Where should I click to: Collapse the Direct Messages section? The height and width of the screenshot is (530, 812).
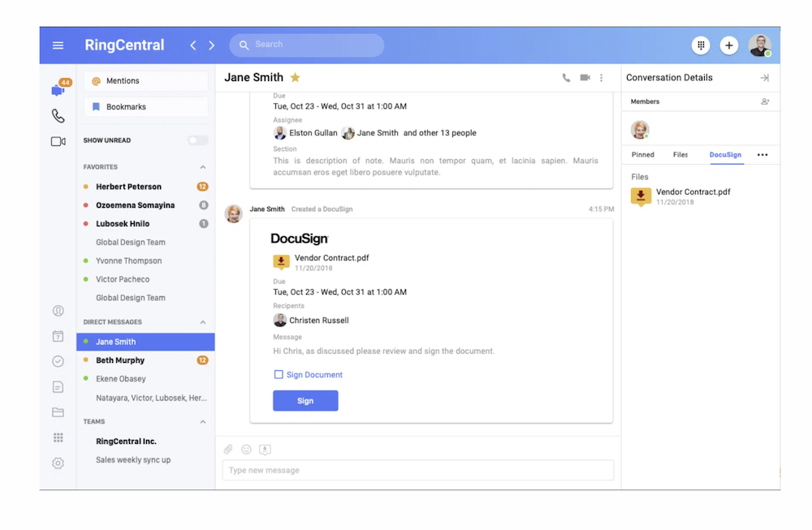coord(203,322)
